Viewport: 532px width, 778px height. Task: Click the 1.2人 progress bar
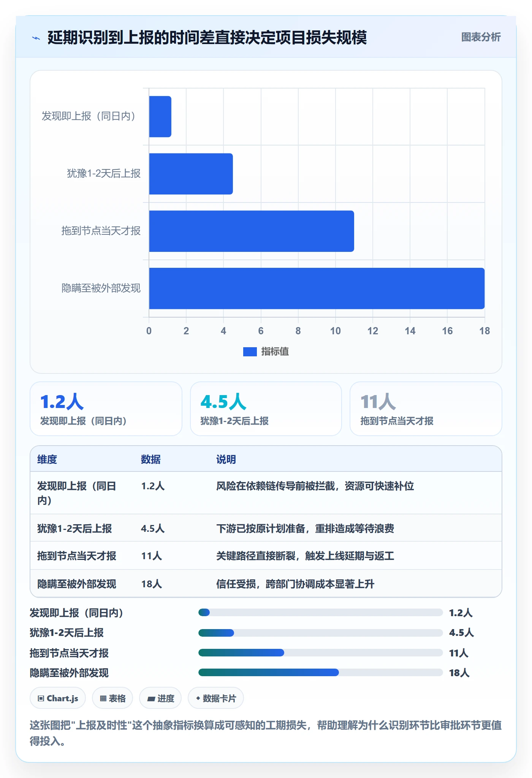[320, 612]
